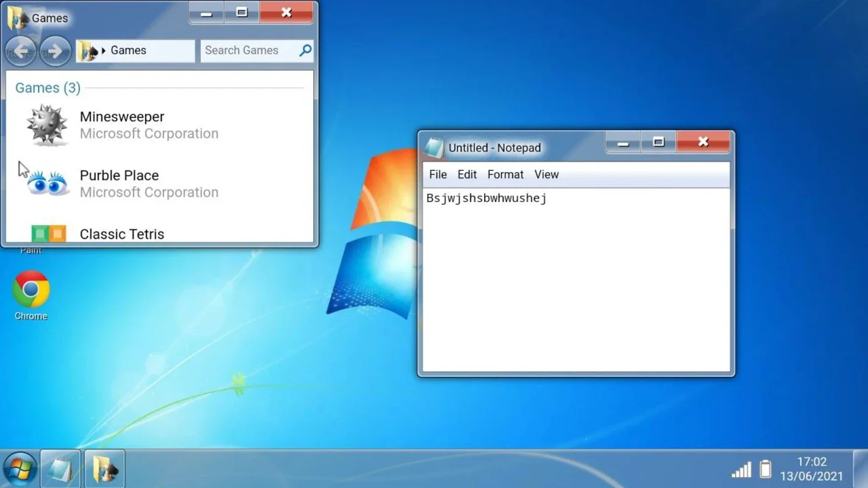The image size is (868, 488).
Task: Open the View menu in Notepad
Action: pos(546,174)
